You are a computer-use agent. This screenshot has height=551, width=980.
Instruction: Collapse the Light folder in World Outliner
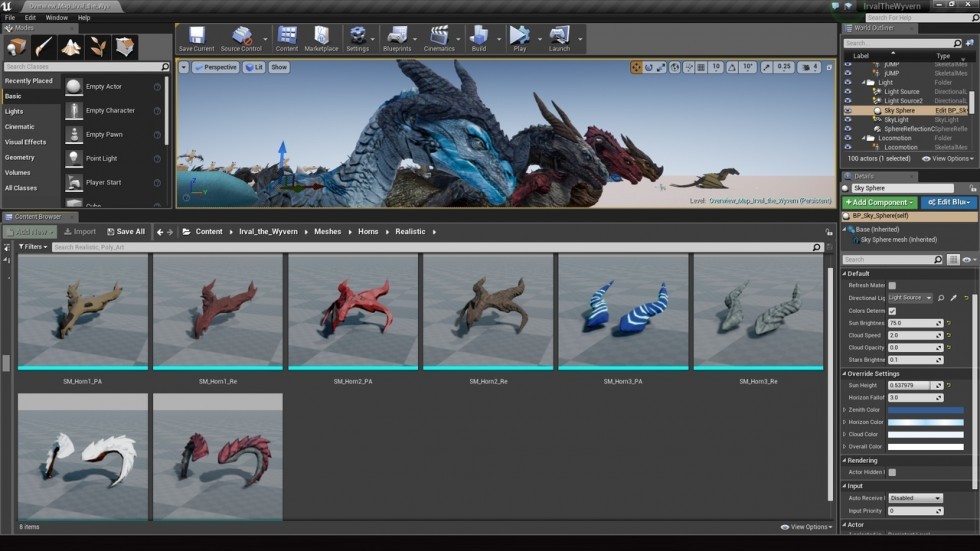click(864, 82)
